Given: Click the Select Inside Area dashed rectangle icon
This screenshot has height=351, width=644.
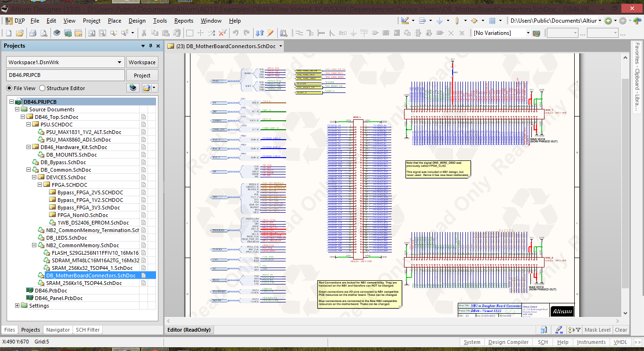Looking at the screenshot, I should click(x=190, y=33).
